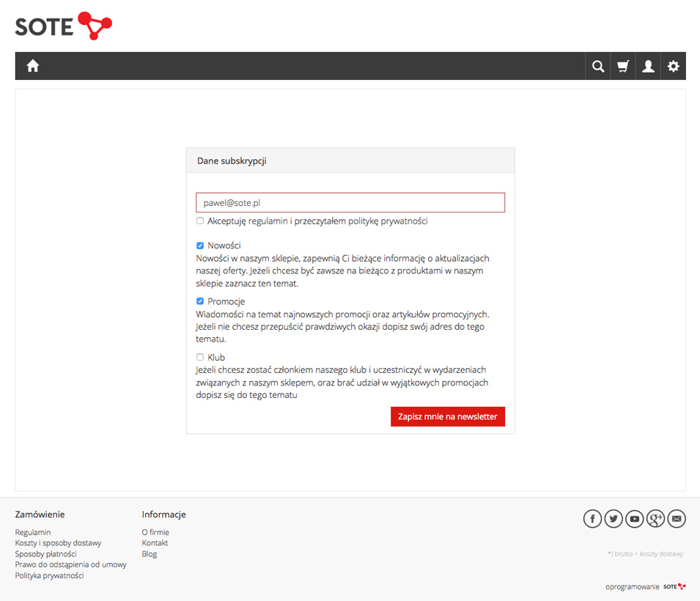Image resolution: width=700 pixels, height=601 pixels.
Task: Visit the Google Plus social icon
Action: pyautogui.click(x=655, y=519)
